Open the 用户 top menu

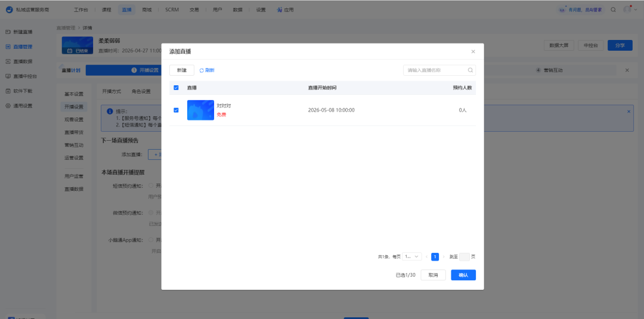[218, 10]
